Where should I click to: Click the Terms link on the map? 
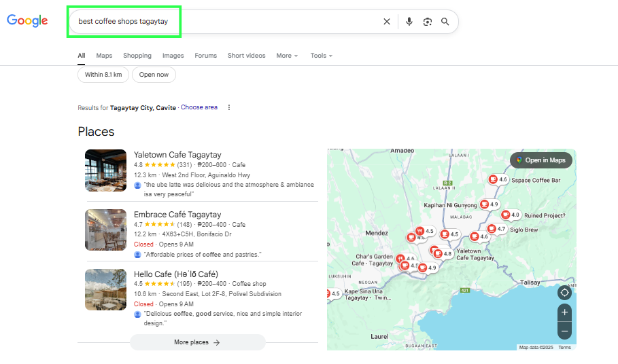(x=564, y=348)
